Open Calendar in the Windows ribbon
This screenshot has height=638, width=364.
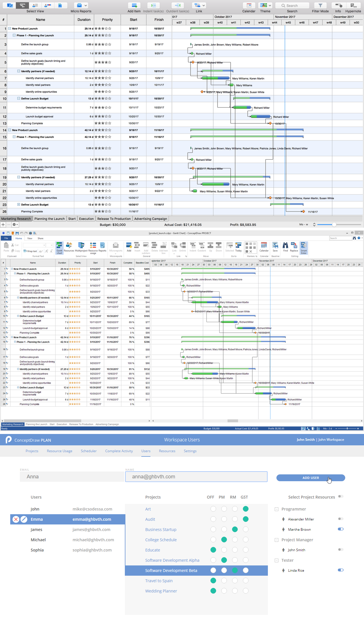(264, 247)
